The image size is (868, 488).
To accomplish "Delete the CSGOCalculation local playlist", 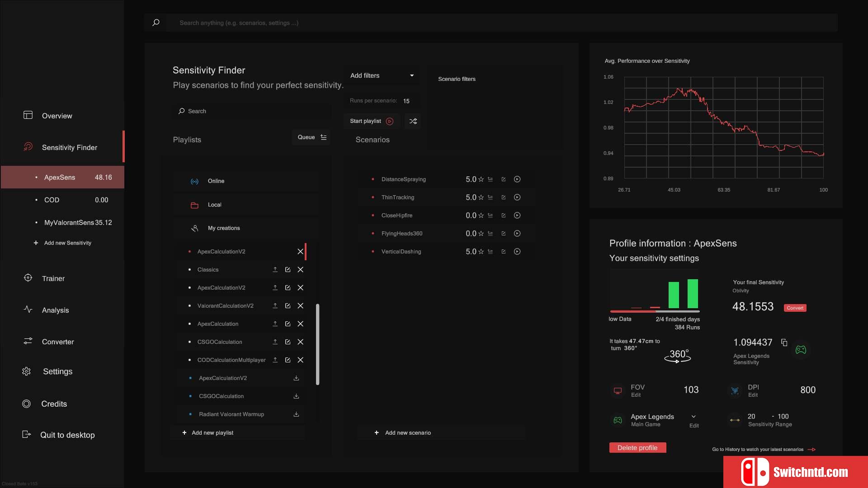I will [300, 342].
